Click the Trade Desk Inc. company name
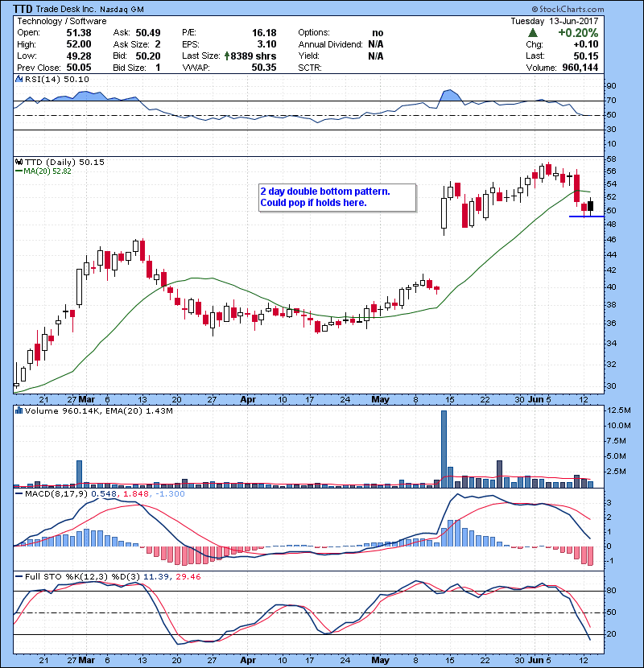Screen dimensions: 644x668 [x=66, y=9]
